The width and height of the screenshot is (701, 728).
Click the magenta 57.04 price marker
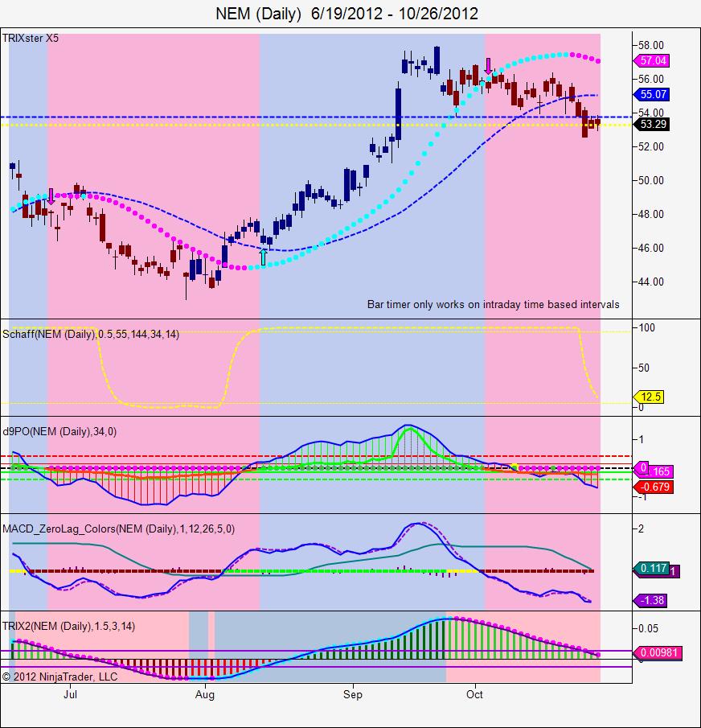click(x=651, y=60)
